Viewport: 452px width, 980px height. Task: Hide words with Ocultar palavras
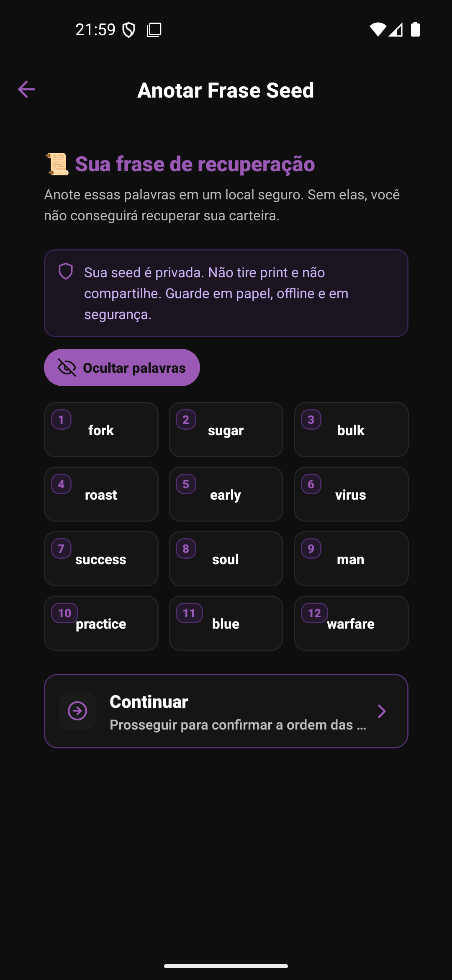(122, 368)
